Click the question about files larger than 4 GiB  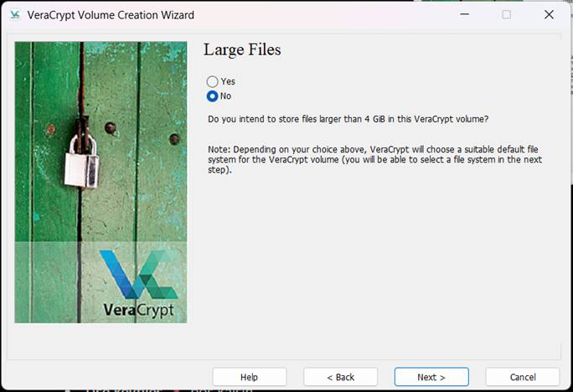click(x=348, y=119)
